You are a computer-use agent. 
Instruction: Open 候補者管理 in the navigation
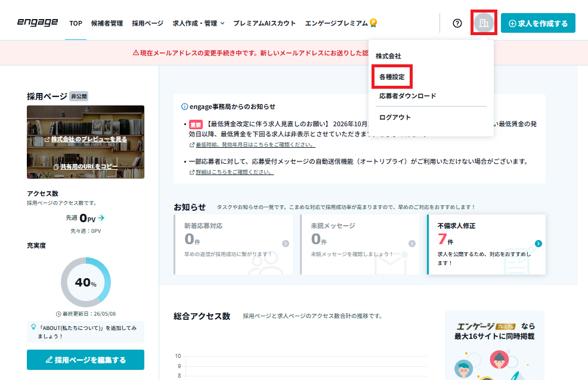pyautogui.click(x=107, y=23)
